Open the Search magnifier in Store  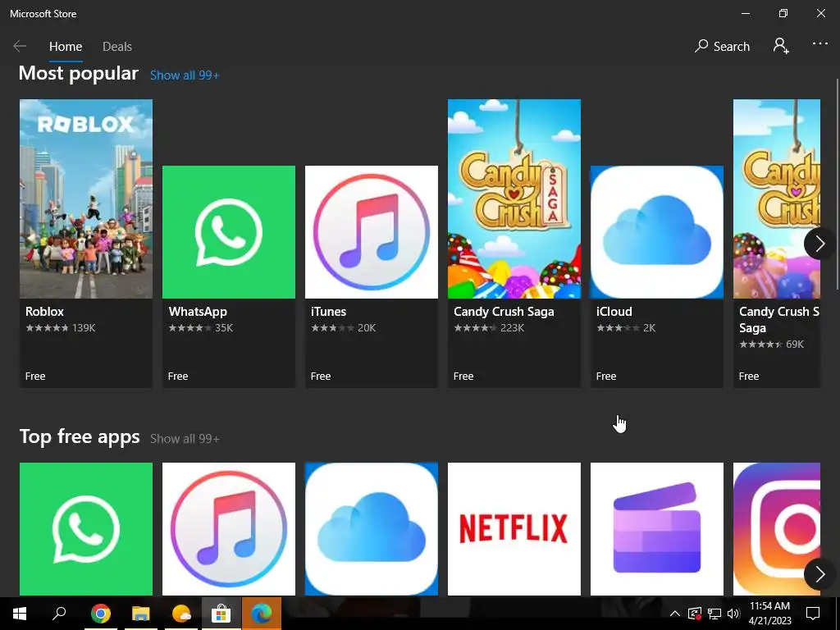tap(722, 47)
